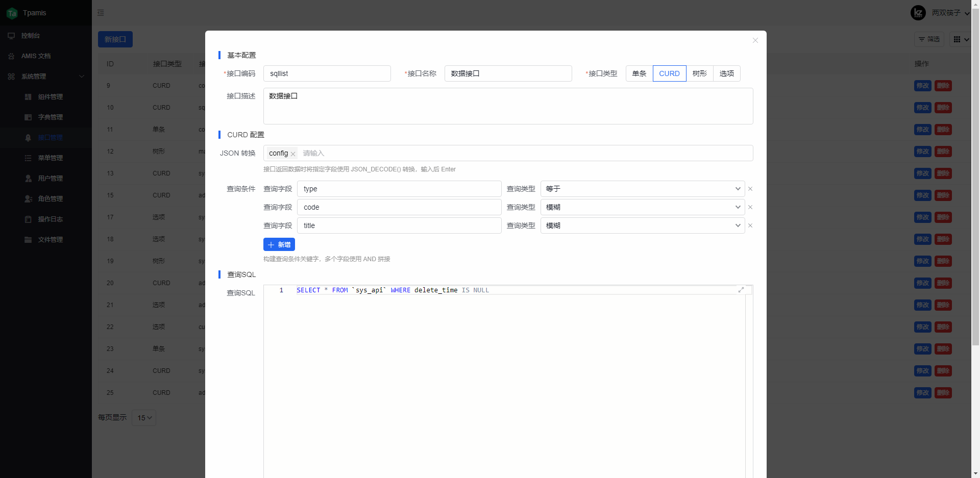Click 修改 button for row ID 25
The image size is (980, 478).
pos(922,393)
